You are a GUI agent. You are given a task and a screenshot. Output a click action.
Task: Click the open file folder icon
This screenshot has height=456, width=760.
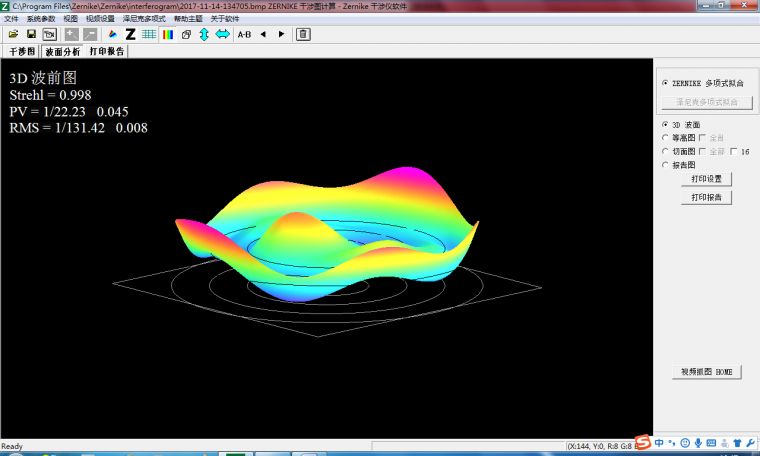(x=13, y=34)
